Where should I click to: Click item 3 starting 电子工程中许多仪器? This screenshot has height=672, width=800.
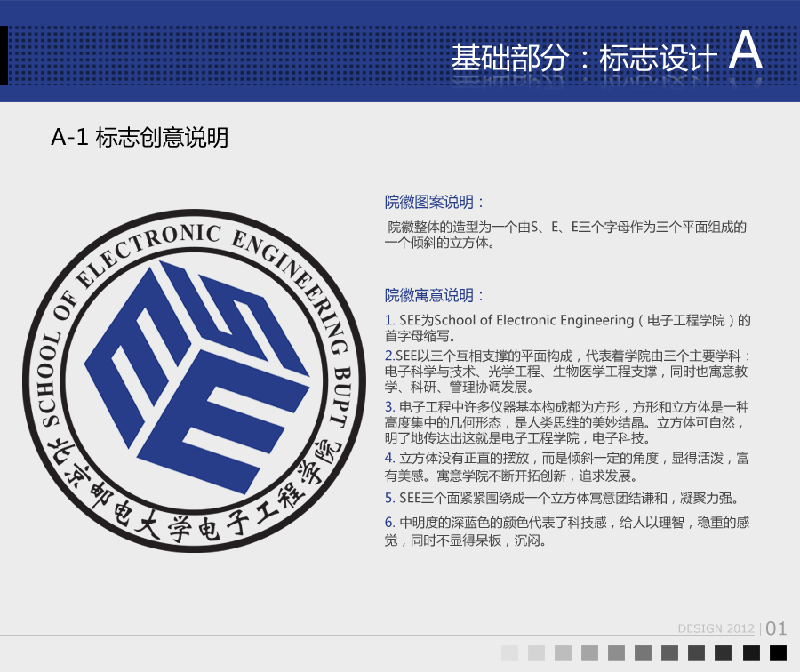pos(566,422)
